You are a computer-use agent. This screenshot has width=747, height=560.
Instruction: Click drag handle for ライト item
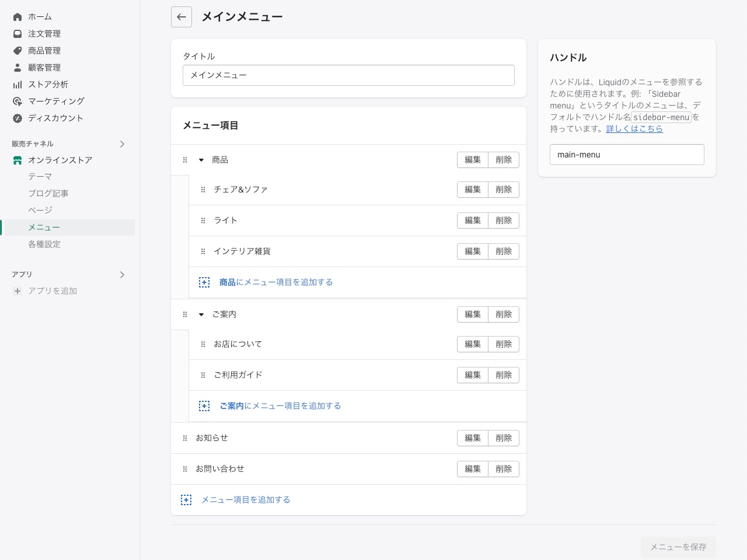tap(203, 220)
